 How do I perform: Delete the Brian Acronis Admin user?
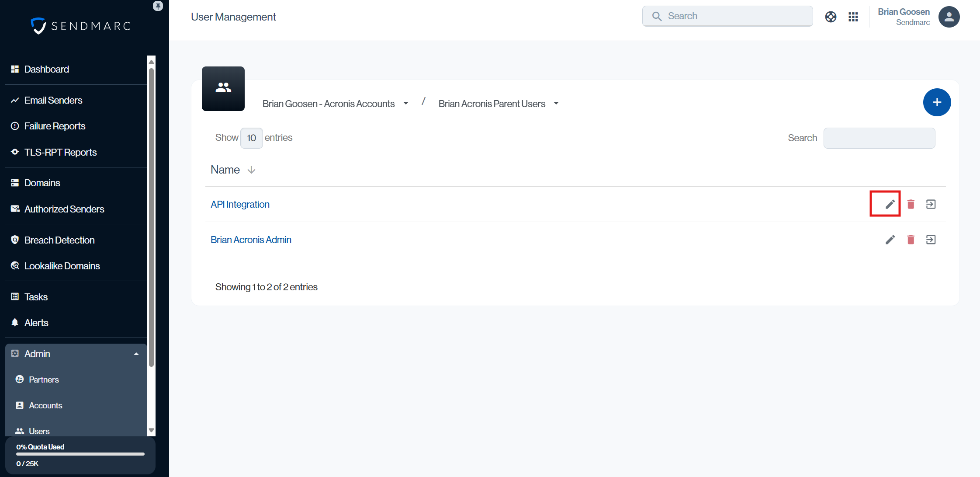point(911,240)
